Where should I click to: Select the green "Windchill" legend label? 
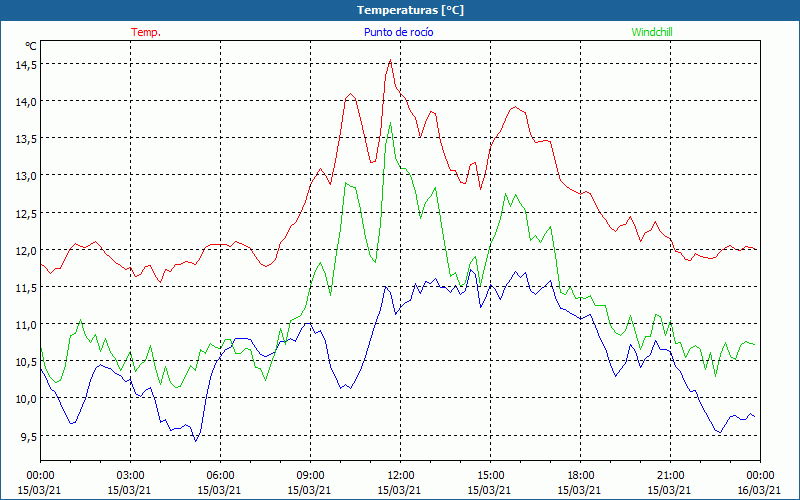pyautogui.click(x=652, y=32)
